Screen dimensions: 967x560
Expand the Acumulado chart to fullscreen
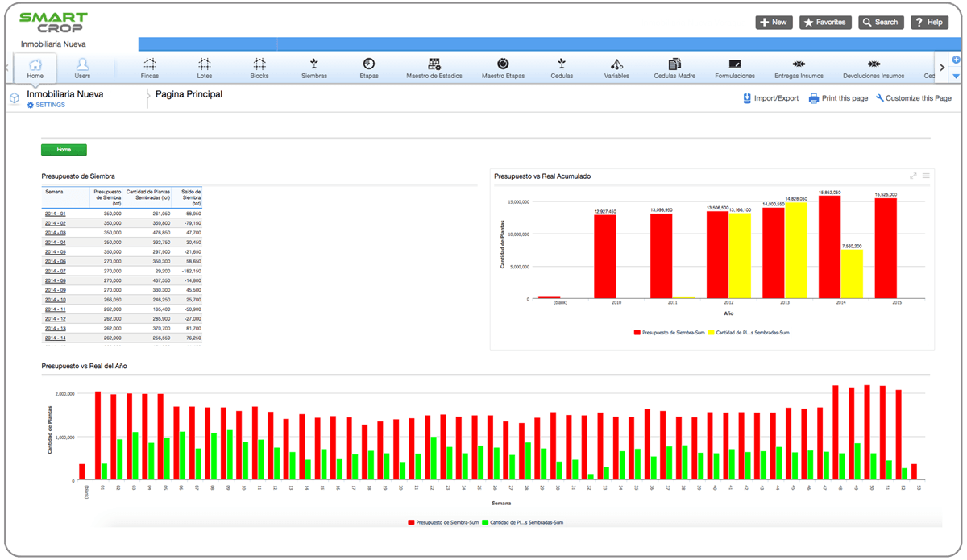(x=913, y=176)
